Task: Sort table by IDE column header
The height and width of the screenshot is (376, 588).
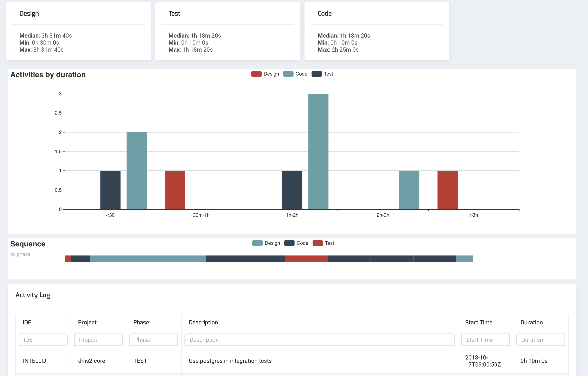Action: click(x=27, y=322)
